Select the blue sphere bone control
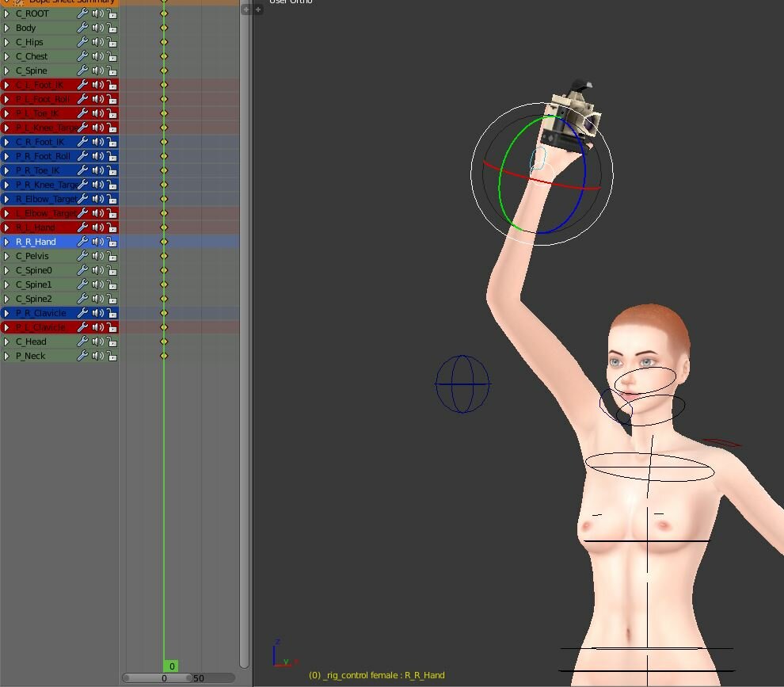Image resolution: width=784 pixels, height=687 pixels. [x=462, y=384]
